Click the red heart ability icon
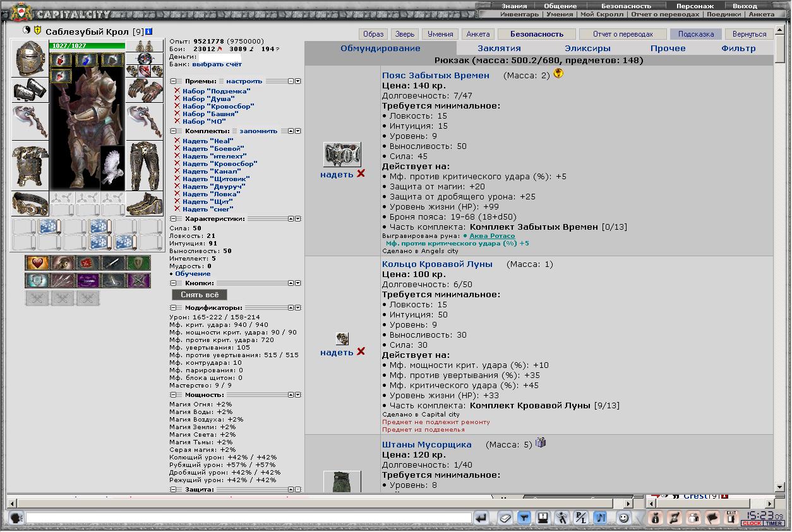Viewport: 792px width, 532px height. [x=37, y=263]
